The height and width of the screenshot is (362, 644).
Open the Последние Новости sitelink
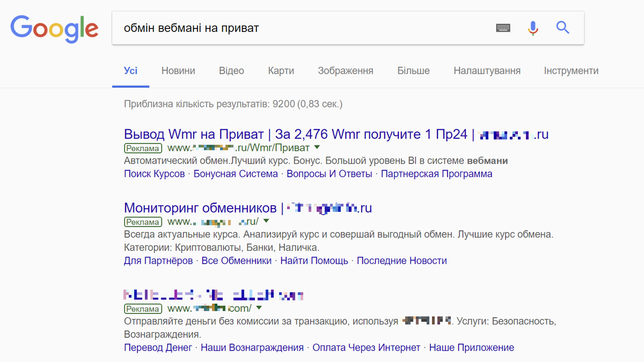click(402, 261)
